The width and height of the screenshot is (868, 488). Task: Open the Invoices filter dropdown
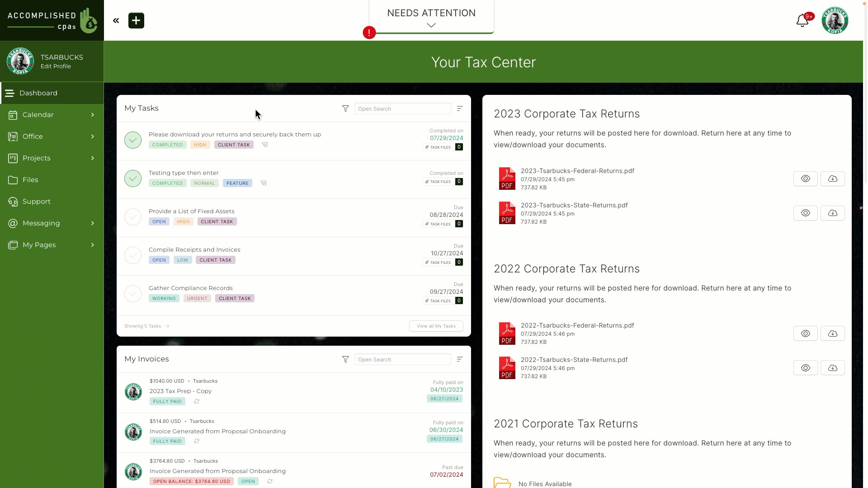[x=345, y=359]
